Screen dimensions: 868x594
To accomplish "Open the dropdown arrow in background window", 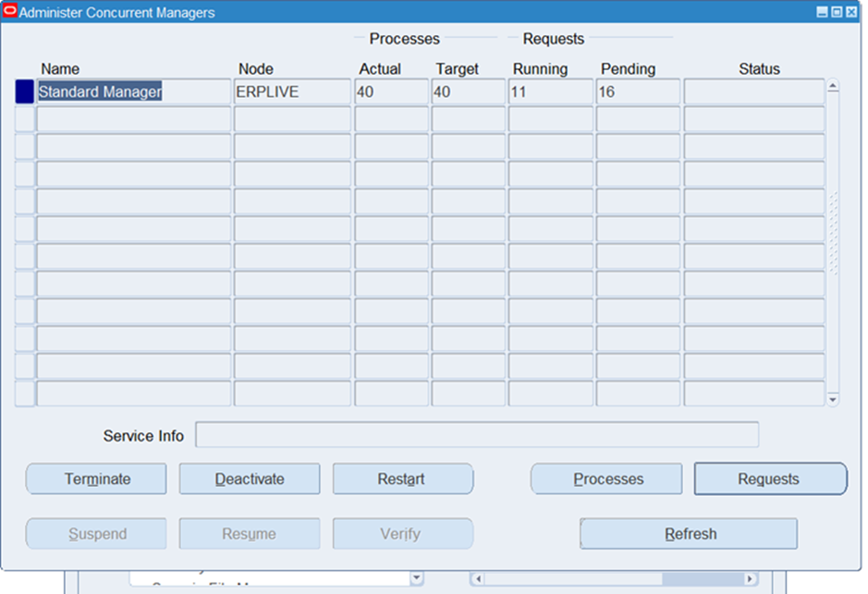I will click(416, 579).
